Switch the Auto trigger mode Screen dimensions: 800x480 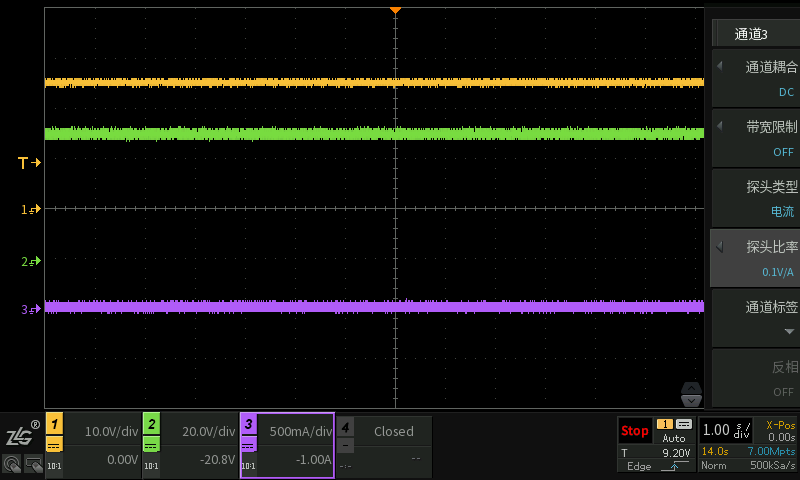673,438
